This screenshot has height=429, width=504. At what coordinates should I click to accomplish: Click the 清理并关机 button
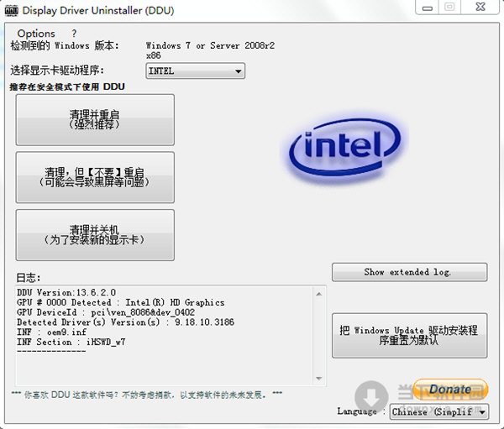tap(95, 235)
